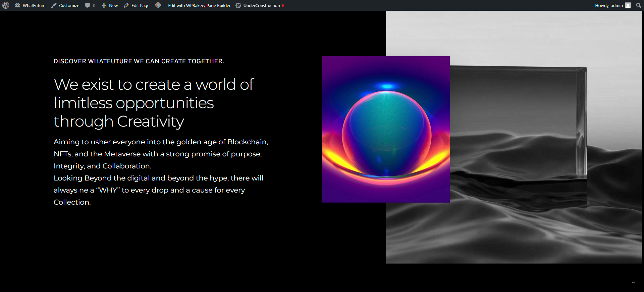Click Edit Page in admin bar
Image resolution: width=644 pixels, height=292 pixels.
[x=137, y=5]
